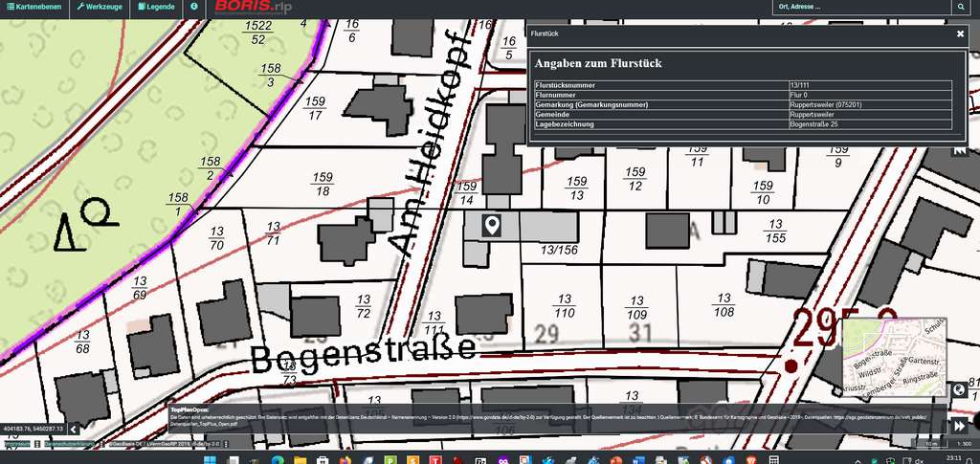This screenshot has height=464, width=980.
Task: Open the Impressum link
Action: (x=17, y=444)
